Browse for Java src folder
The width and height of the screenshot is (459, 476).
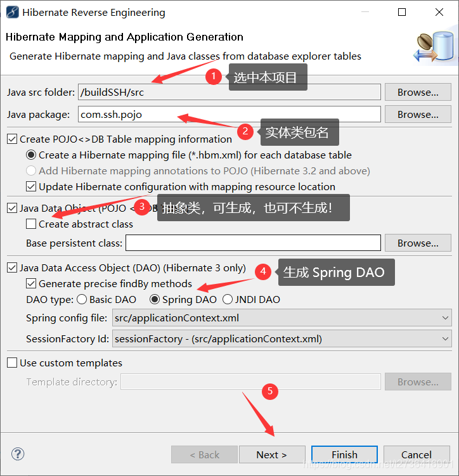click(418, 93)
